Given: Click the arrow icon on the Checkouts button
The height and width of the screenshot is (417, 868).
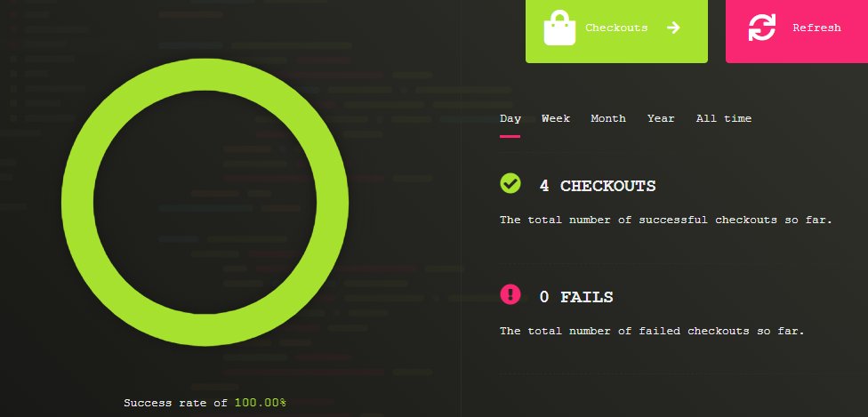Looking at the screenshot, I should point(673,28).
